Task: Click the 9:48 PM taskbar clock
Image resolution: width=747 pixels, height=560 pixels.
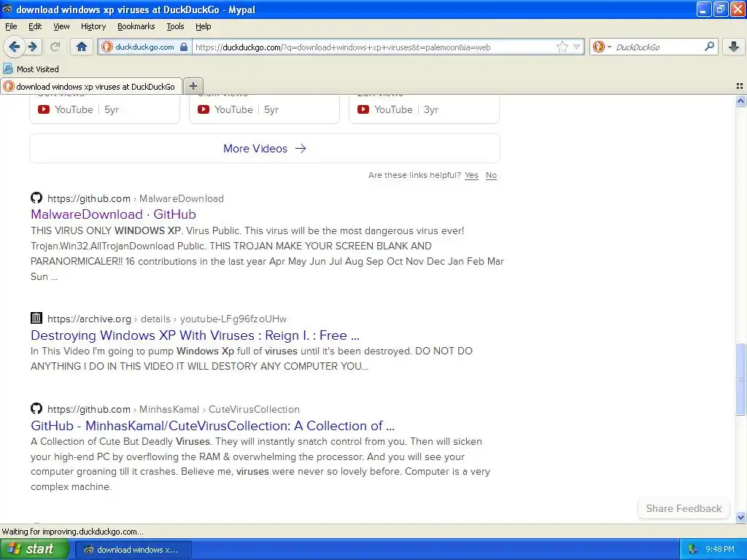Action: click(720, 550)
